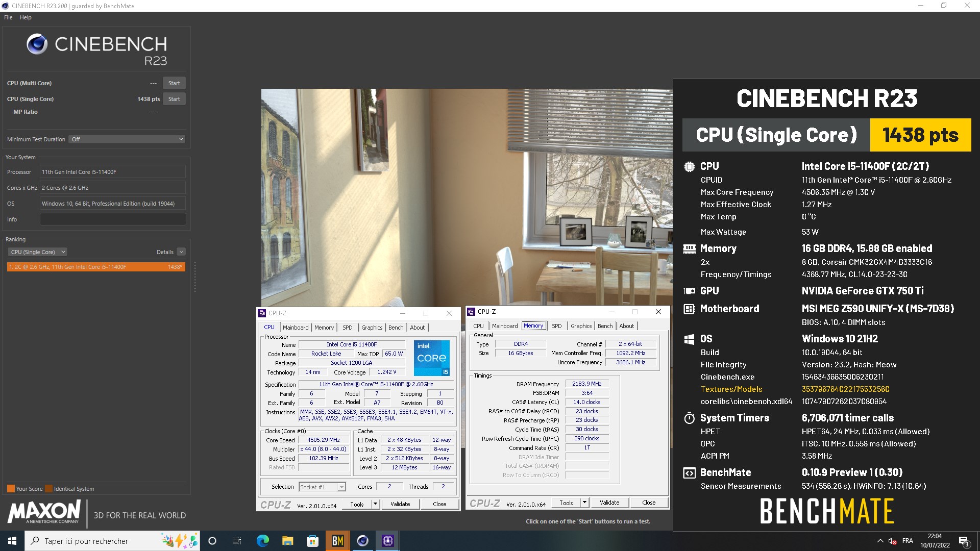Screen dimensions: 980x551
Task: Click the GPU icon in BenchMate panel
Action: (689, 291)
